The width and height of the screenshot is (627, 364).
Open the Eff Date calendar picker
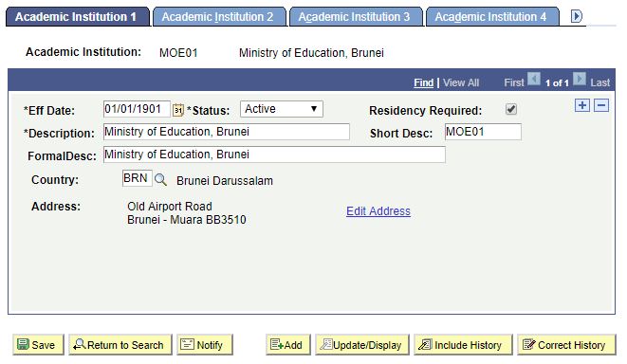click(x=178, y=110)
